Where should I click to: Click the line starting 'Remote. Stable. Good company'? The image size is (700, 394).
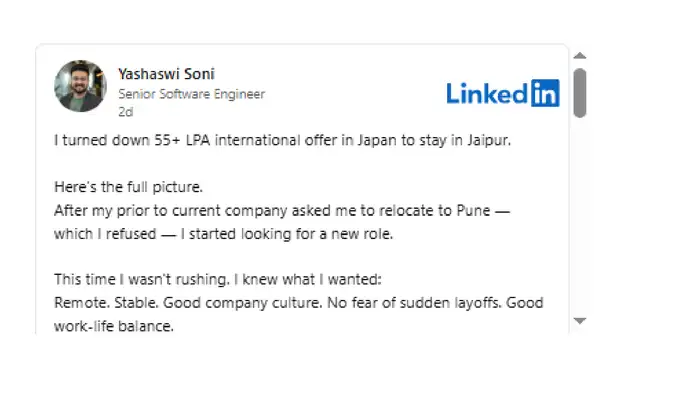click(299, 303)
